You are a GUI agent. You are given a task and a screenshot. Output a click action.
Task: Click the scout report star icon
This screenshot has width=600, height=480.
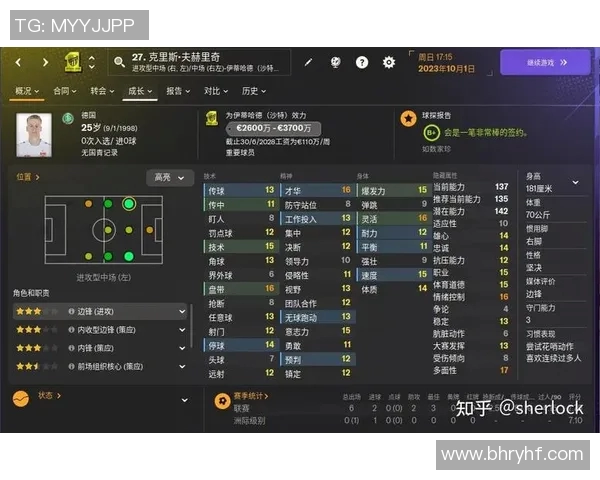click(x=408, y=118)
